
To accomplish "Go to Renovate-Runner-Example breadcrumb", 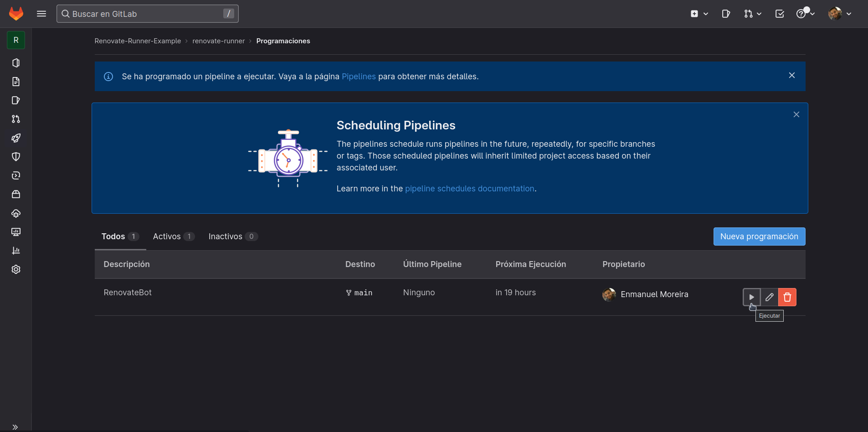I will pos(138,41).
